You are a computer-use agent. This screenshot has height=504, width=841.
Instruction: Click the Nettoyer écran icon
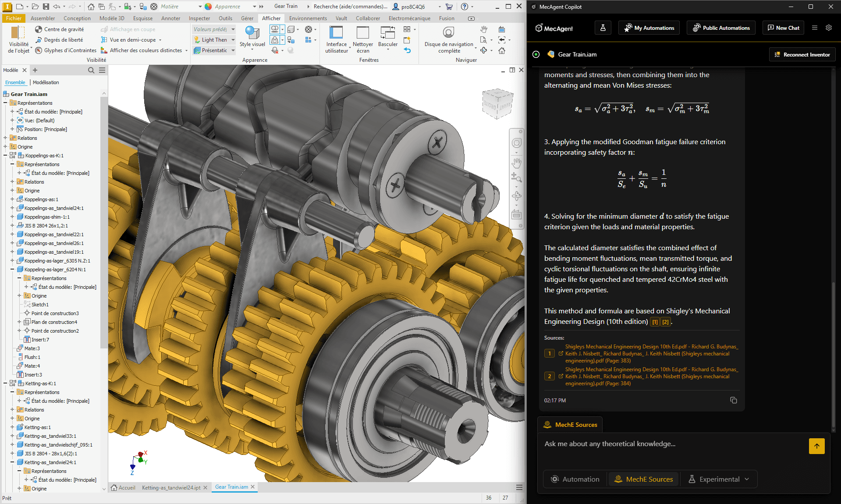[362, 33]
